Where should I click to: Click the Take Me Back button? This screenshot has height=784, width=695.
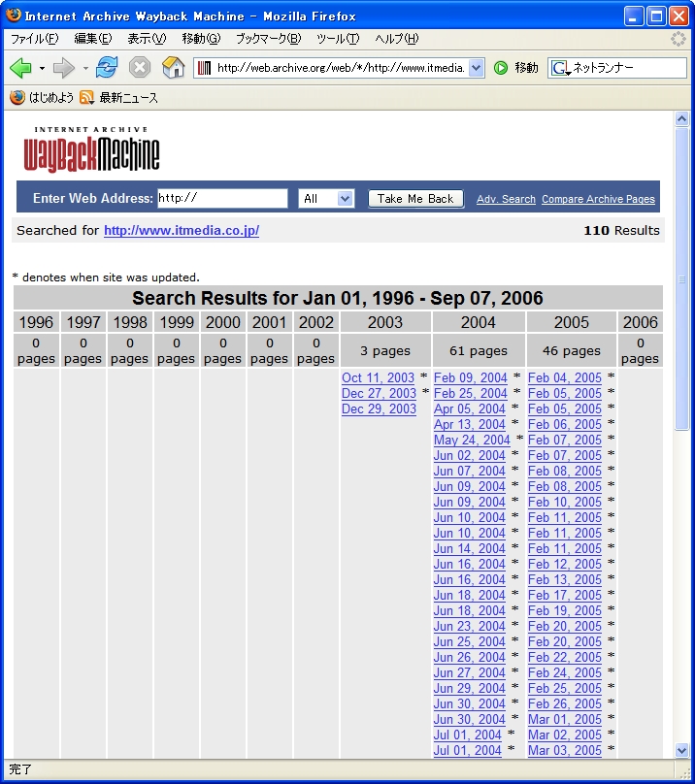[415, 199]
